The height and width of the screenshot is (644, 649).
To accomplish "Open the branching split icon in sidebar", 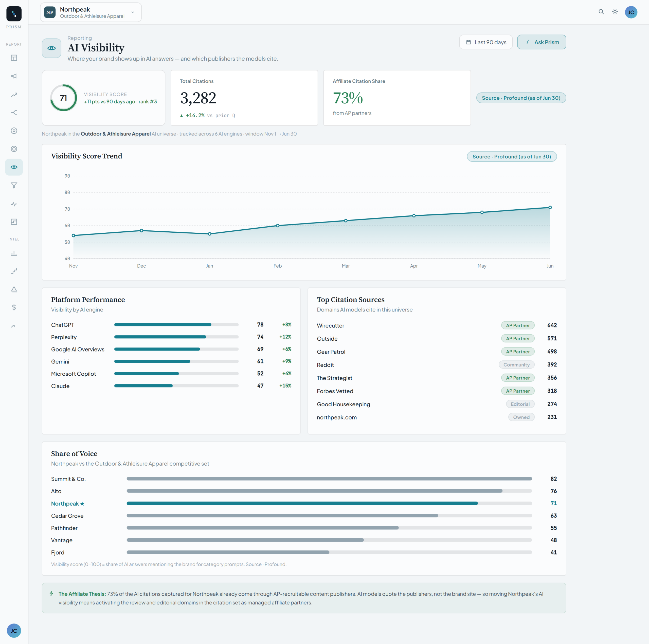I will click(x=14, y=113).
